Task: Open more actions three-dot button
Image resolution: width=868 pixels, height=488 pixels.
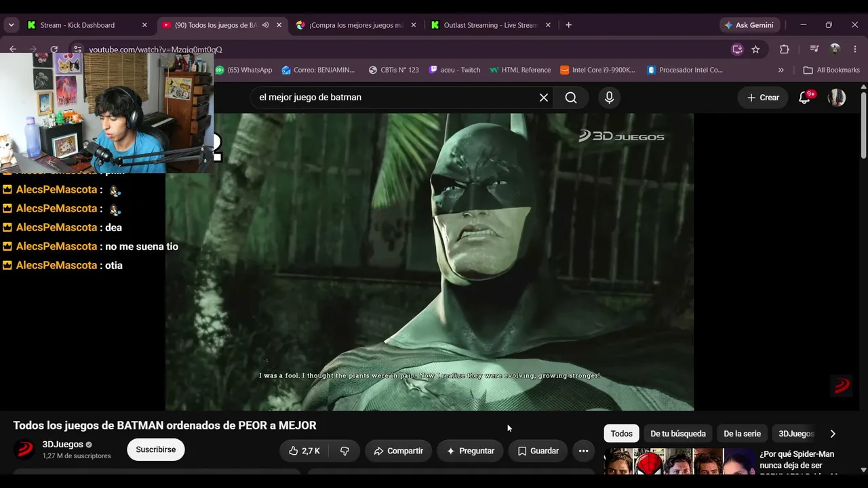Action: (583, 451)
